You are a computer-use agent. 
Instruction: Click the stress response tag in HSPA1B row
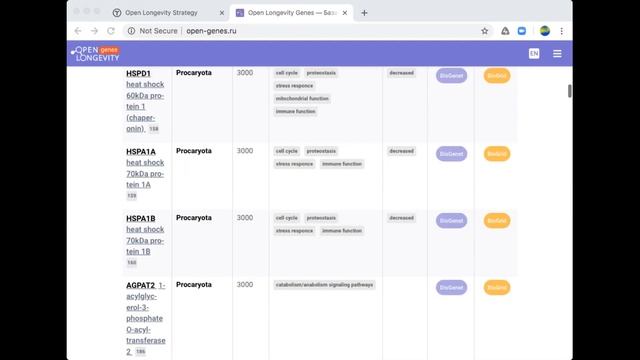294,231
